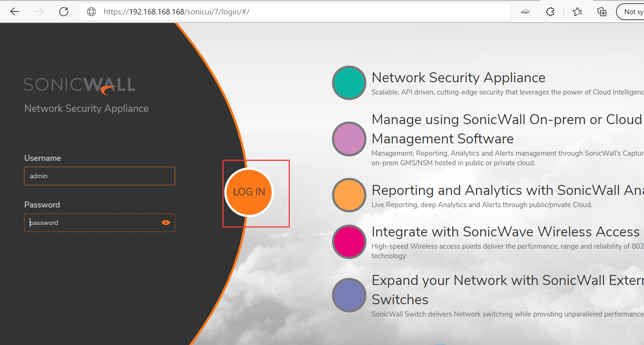
Task: Click "Integrate with SonicWave Wireless Access" heading
Action: (x=506, y=232)
